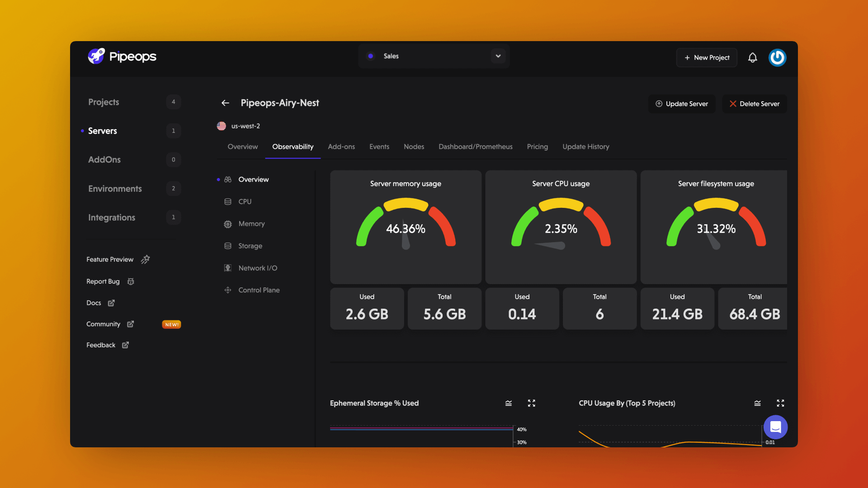868x488 pixels.
Task: Click the Control Plane observability icon
Action: (x=228, y=290)
